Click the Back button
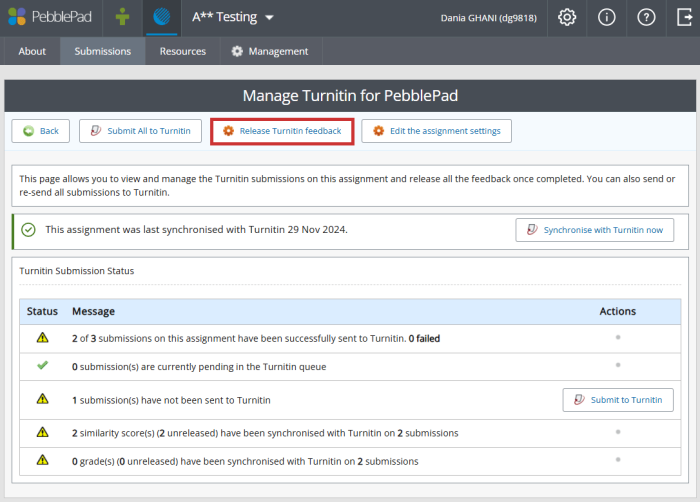This screenshot has height=502, width=700. (x=41, y=131)
